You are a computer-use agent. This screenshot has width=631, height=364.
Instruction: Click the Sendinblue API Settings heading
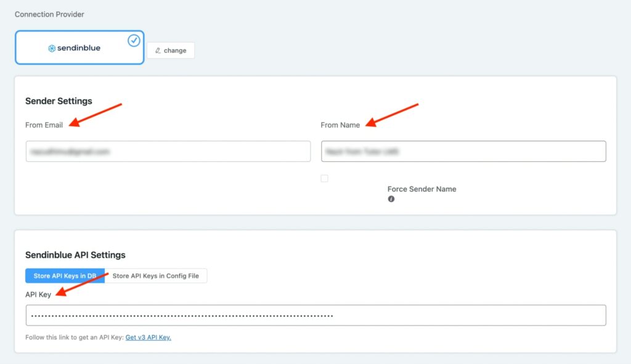[75, 254]
